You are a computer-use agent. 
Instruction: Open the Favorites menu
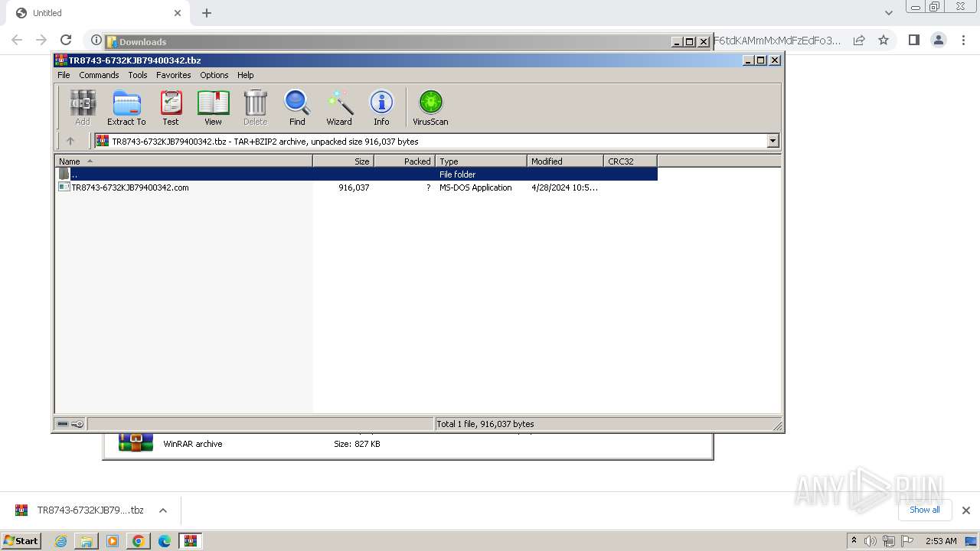174,75
